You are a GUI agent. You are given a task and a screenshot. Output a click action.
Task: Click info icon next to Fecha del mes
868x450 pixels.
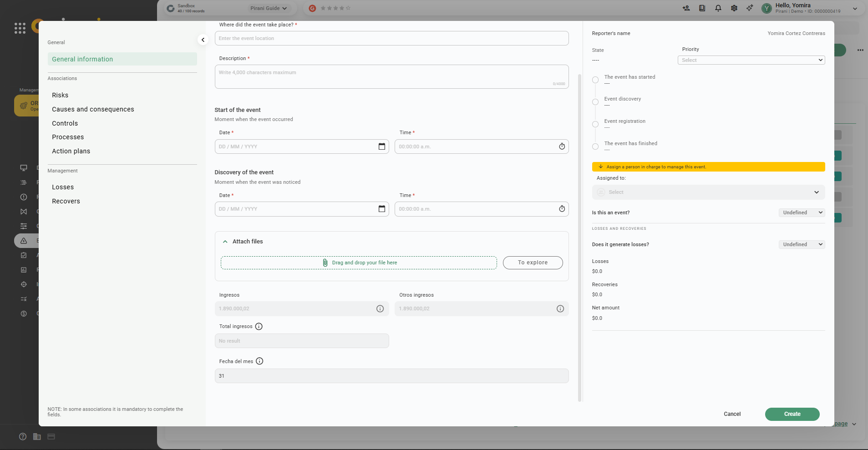[259, 361]
